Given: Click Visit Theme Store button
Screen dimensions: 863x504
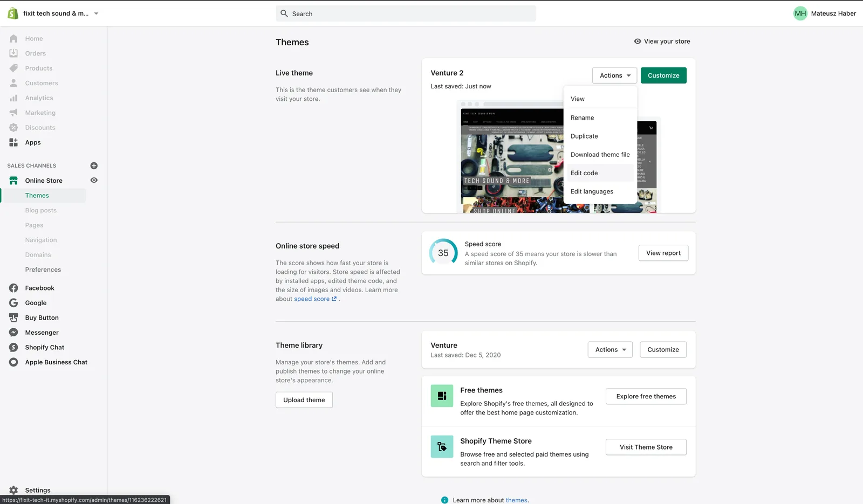Looking at the screenshot, I should pyautogui.click(x=646, y=447).
